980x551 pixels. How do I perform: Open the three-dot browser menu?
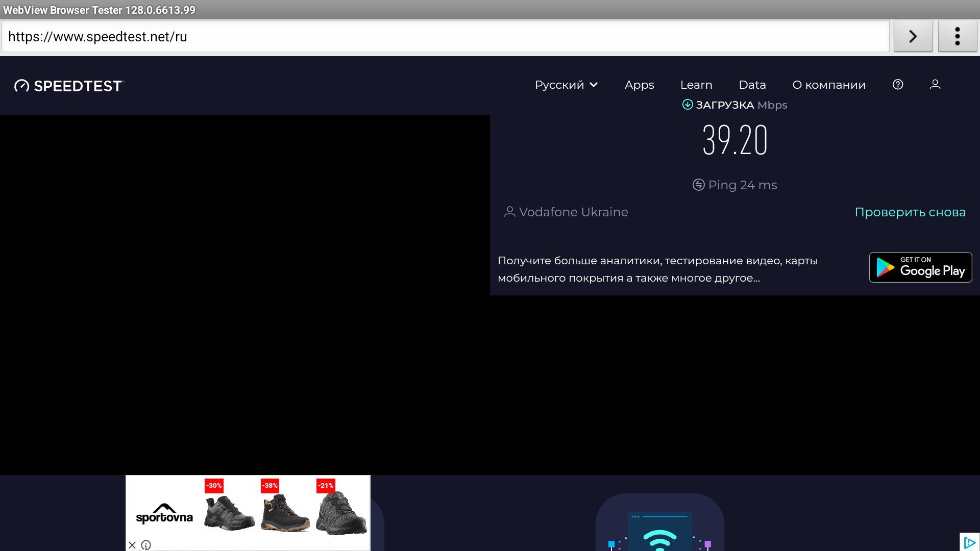[x=957, y=36]
